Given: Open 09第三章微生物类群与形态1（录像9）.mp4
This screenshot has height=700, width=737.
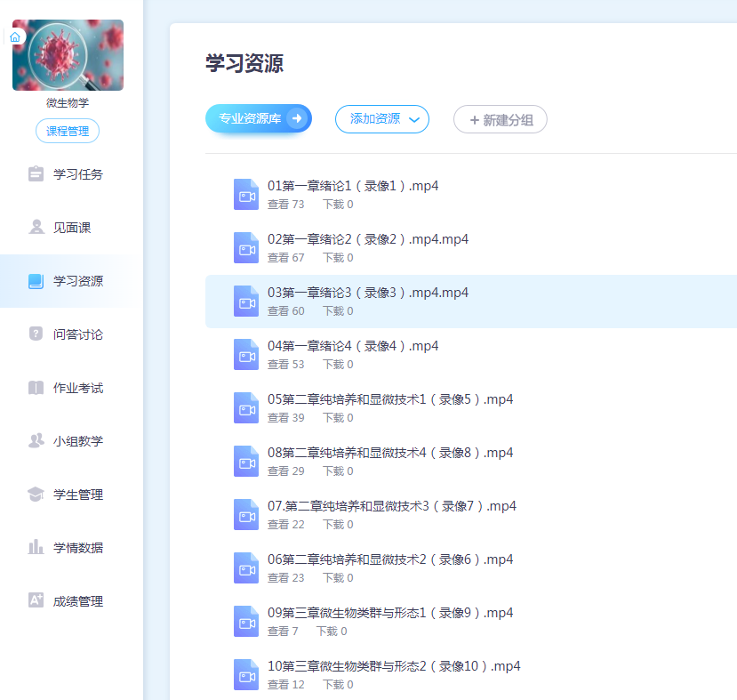Looking at the screenshot, I should (x=390, y=613).
